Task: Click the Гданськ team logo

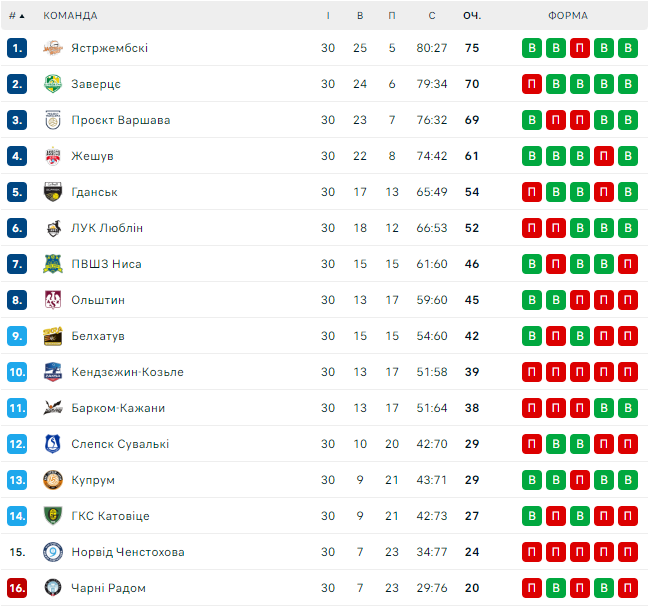Action: (x=53, y=192)
